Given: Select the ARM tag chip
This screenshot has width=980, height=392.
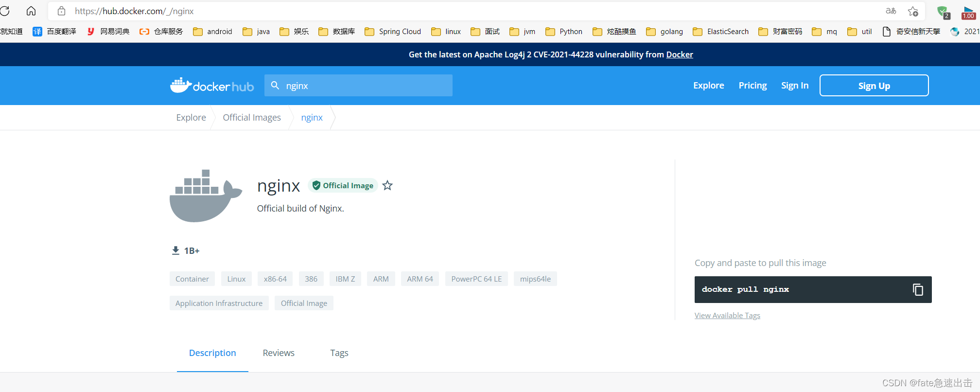Looking at the screenshot, I should (381, 279).
